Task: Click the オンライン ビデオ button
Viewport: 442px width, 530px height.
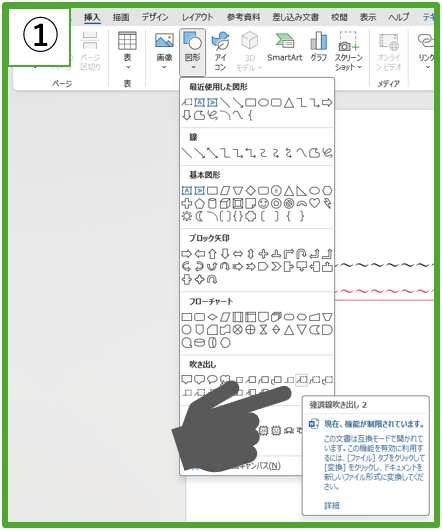Action: (388, 51)
